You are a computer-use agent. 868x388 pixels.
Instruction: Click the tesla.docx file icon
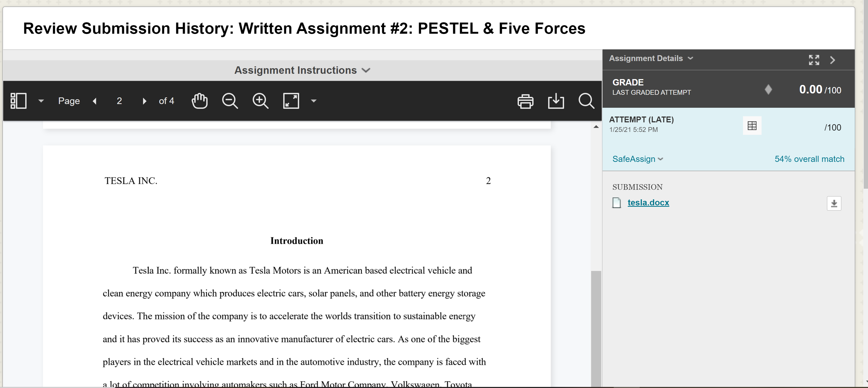click(616, 203)
